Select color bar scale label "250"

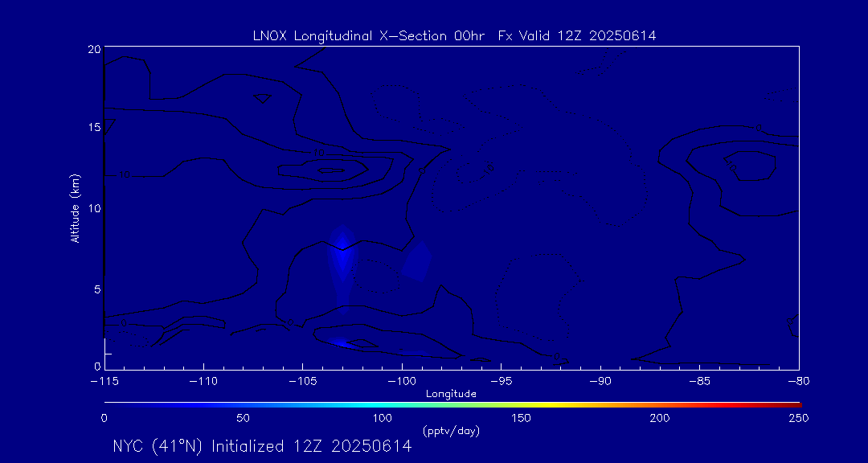pyautogui.click(x=800, y=418)
